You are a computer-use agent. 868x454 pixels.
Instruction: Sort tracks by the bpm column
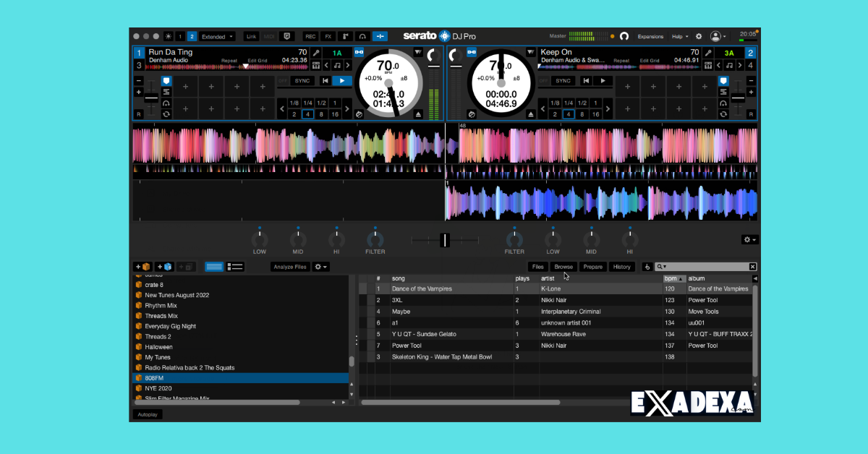tap(670, 278)
